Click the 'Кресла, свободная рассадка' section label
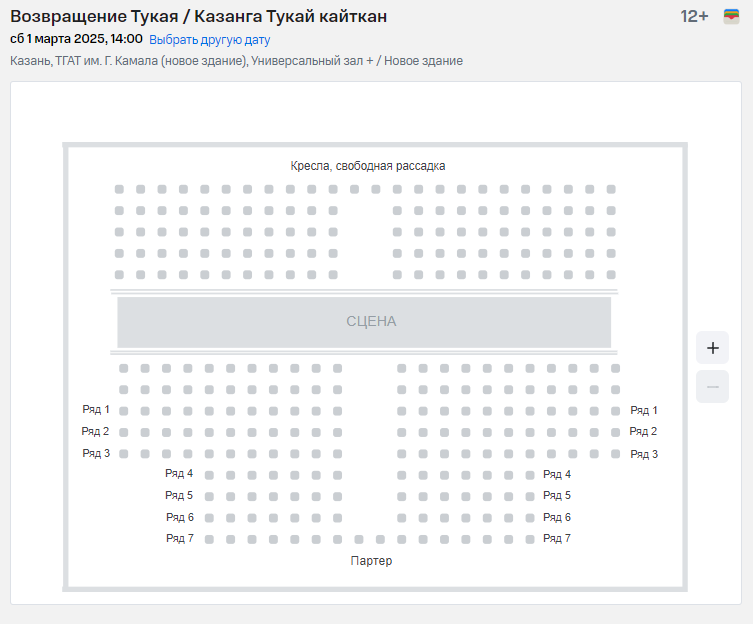The height and width of the screenshot is (624, 753). tap(368, 166)
